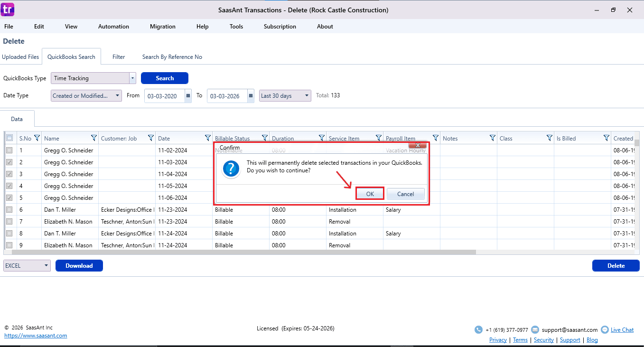The width and height of the screenshot is (644, 347).
Task: Click the To date input field
Action: [227, 96]
